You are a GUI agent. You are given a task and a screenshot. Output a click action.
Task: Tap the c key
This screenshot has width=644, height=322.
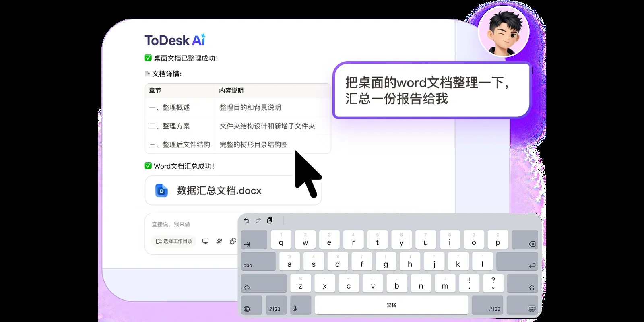349,283
